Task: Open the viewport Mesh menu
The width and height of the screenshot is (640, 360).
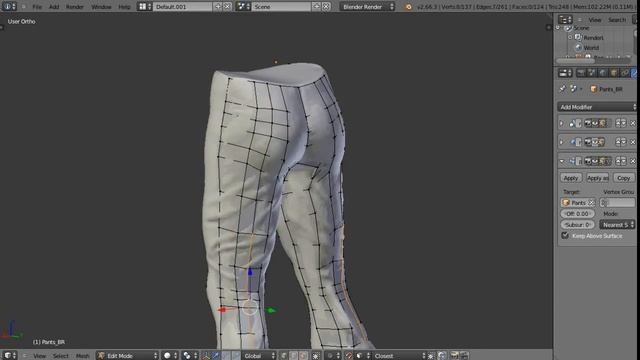Action: tap(82, 356)
